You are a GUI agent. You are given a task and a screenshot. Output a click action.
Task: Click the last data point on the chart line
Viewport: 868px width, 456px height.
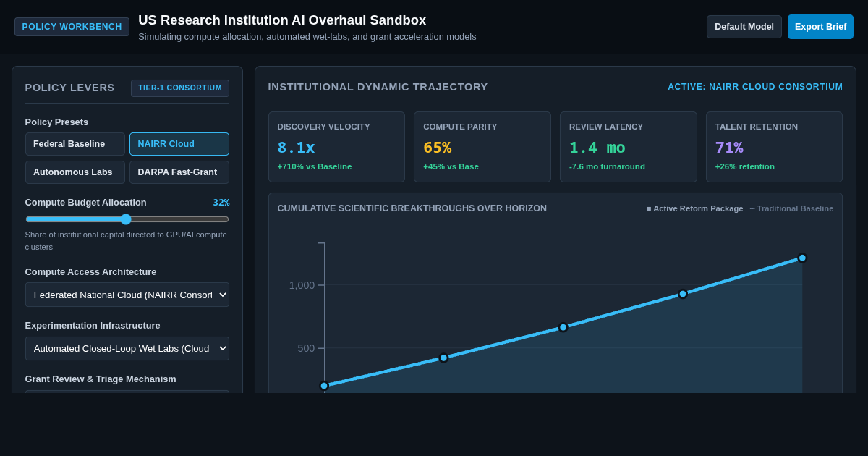click(x=802, y=258)
